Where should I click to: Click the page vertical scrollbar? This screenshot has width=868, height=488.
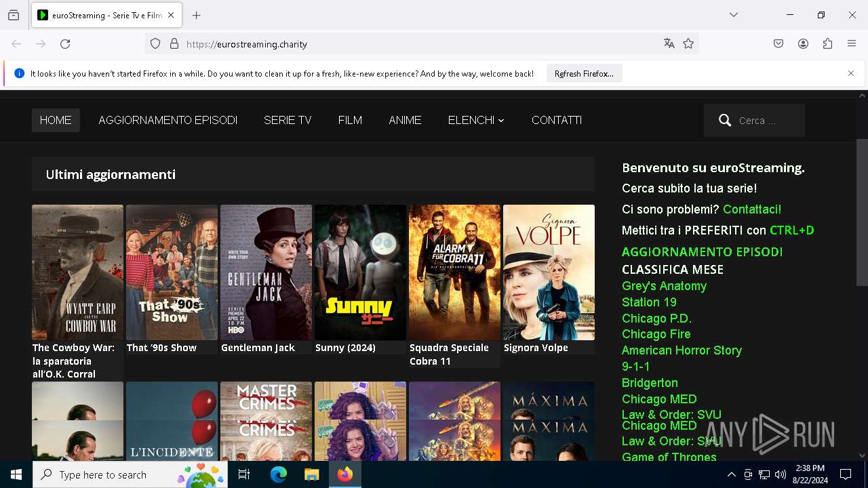coord(862,212)
